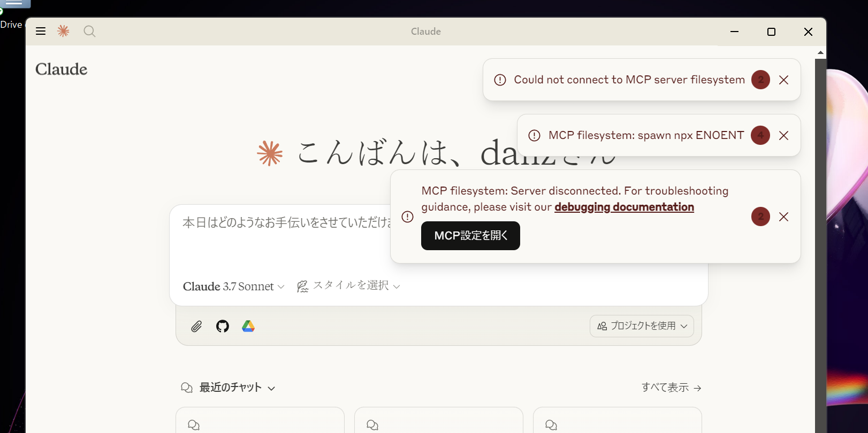Click the すべて表示 link
This screenshot has height=433, width=868.
point(671,388)
